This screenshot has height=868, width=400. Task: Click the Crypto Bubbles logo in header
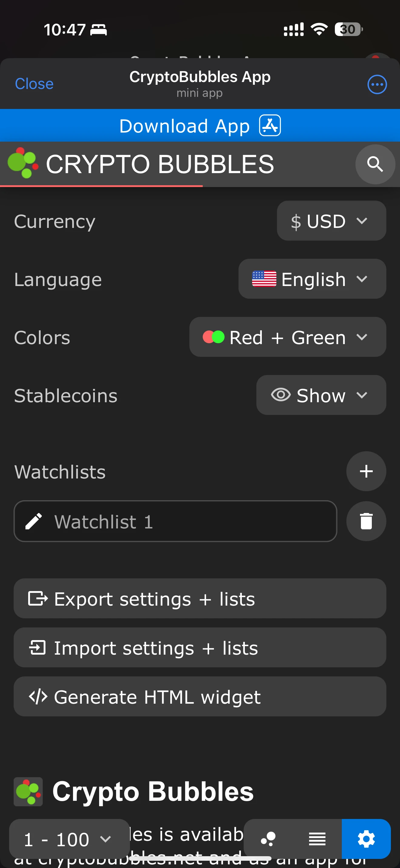[x=23, y=163]
